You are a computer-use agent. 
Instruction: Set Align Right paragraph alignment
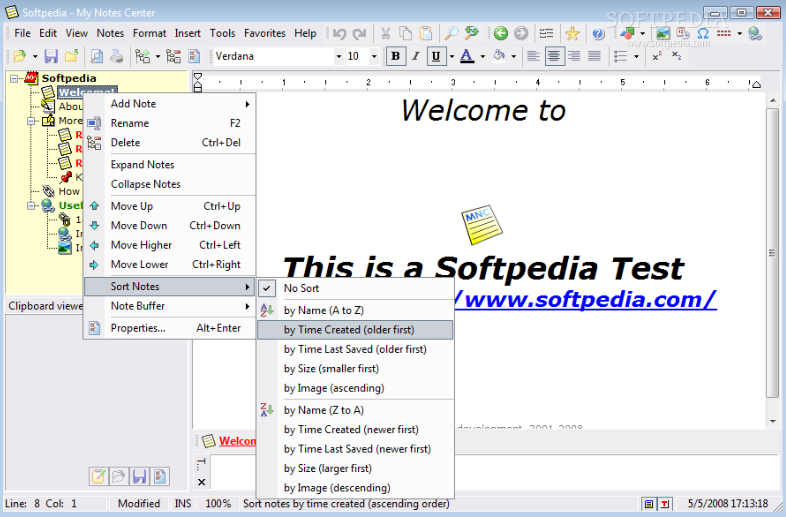(x=573, y=56)
